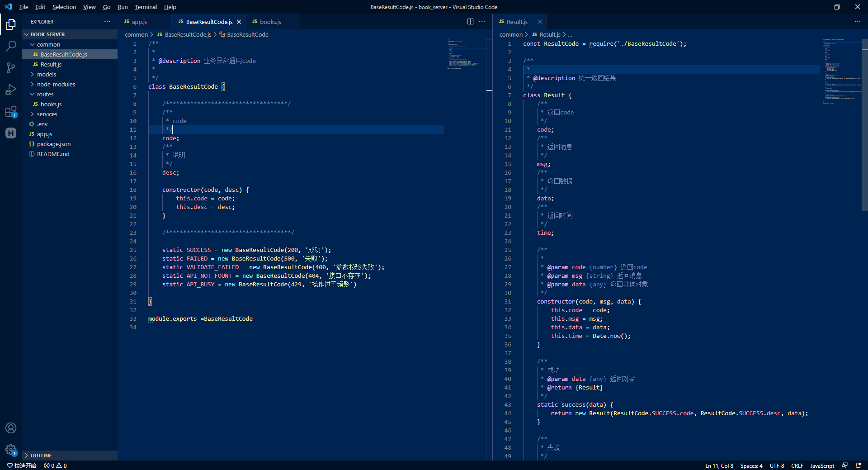The width and height of the screenshot is (868, 470).
Task: Click the VS Code logo icon
Action: [8, 7]
